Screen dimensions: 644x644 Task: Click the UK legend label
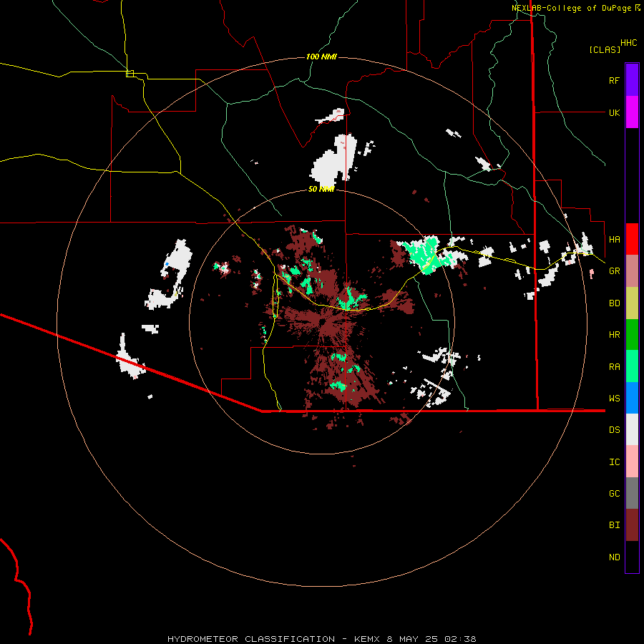click(x=614, y=112)
